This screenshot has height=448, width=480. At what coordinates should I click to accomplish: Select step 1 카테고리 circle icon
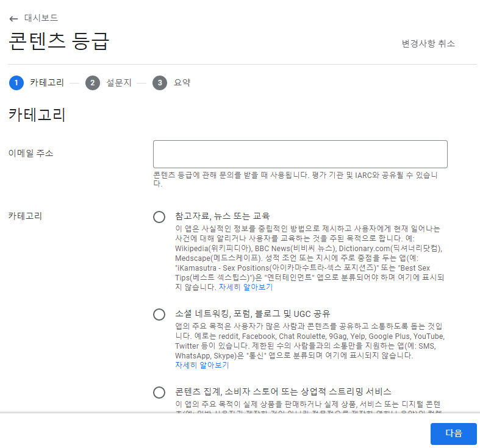16,83
